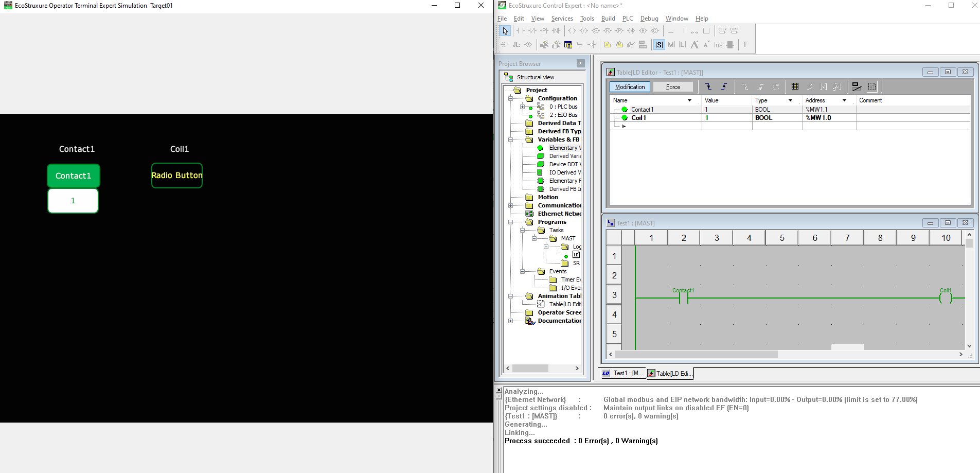Switch to the Table[LD Edi... tab
The height and width of the screenshot is (473, 980).
pyautogui.click(x=670, y=374)
